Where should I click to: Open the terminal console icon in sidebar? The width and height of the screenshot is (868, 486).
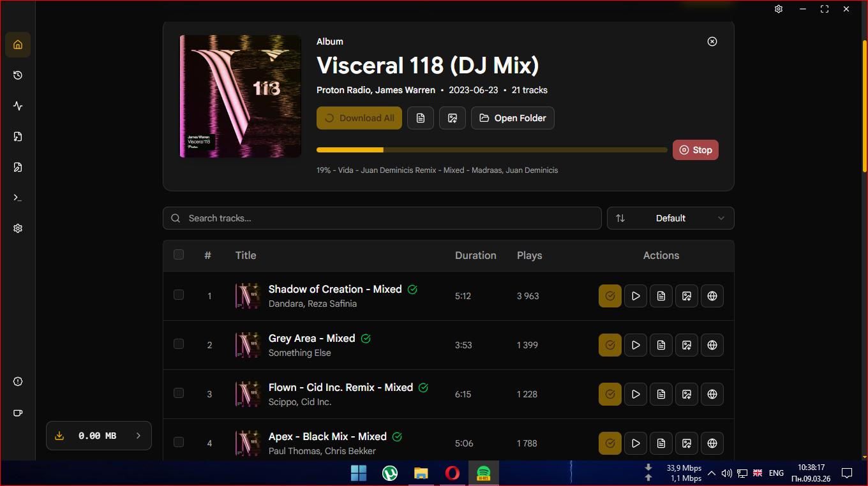tap(18, 198)
